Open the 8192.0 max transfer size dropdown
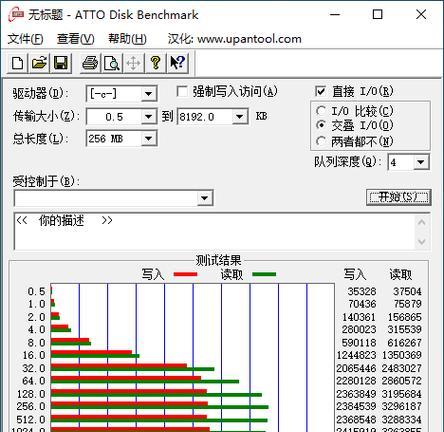The image size is (444, 432). [x=239, y=117]
